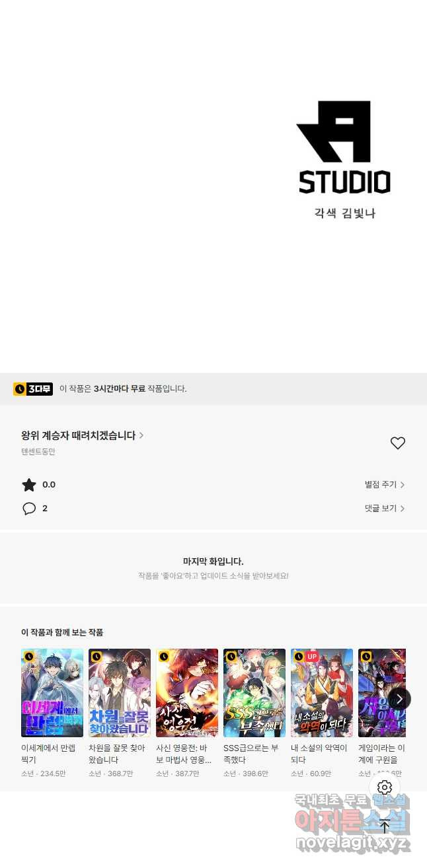
Task: Open the settings gear icon
Action: point(385,787)
